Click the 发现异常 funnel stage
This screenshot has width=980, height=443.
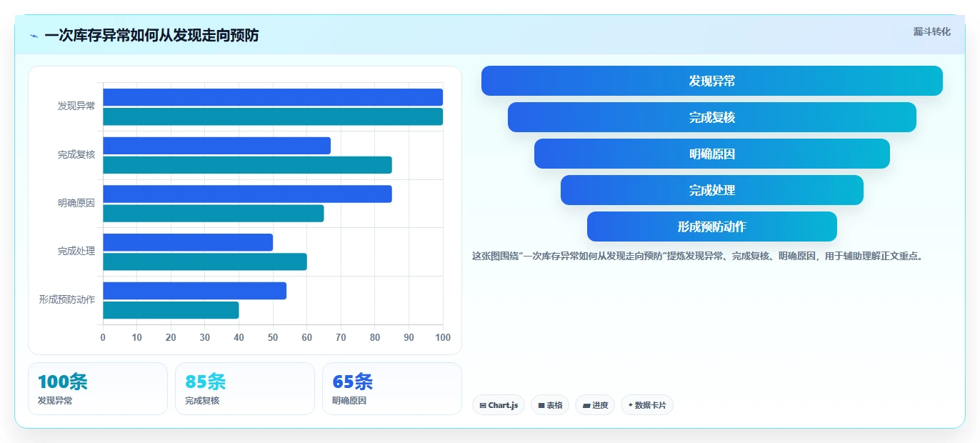tap(712, 81)
